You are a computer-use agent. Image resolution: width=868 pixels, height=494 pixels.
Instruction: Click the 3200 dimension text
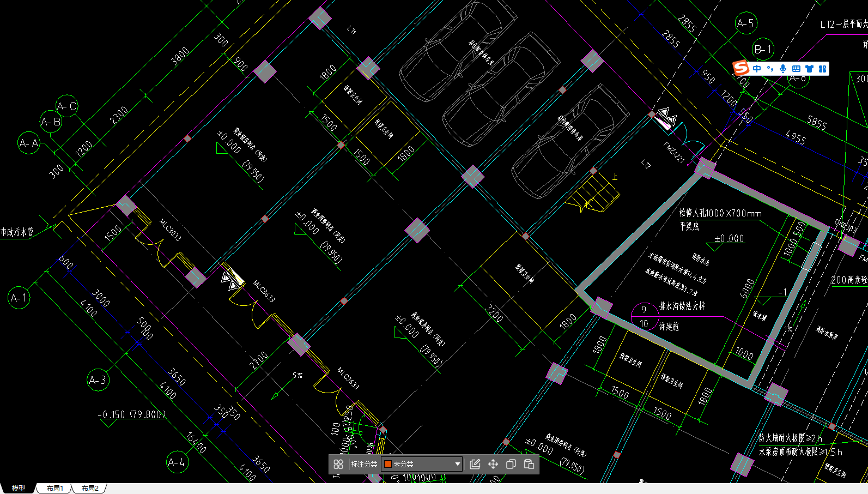494,313
